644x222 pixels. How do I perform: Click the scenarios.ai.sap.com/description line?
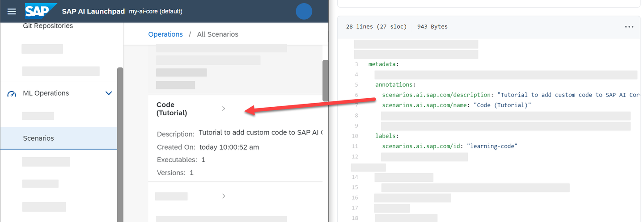tap(511, 95)
